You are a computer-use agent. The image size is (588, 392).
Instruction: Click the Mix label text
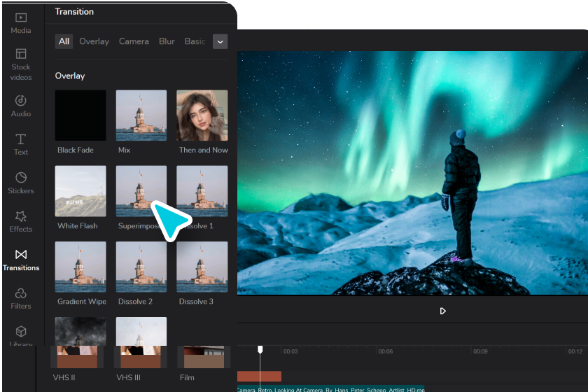(124, 150)
